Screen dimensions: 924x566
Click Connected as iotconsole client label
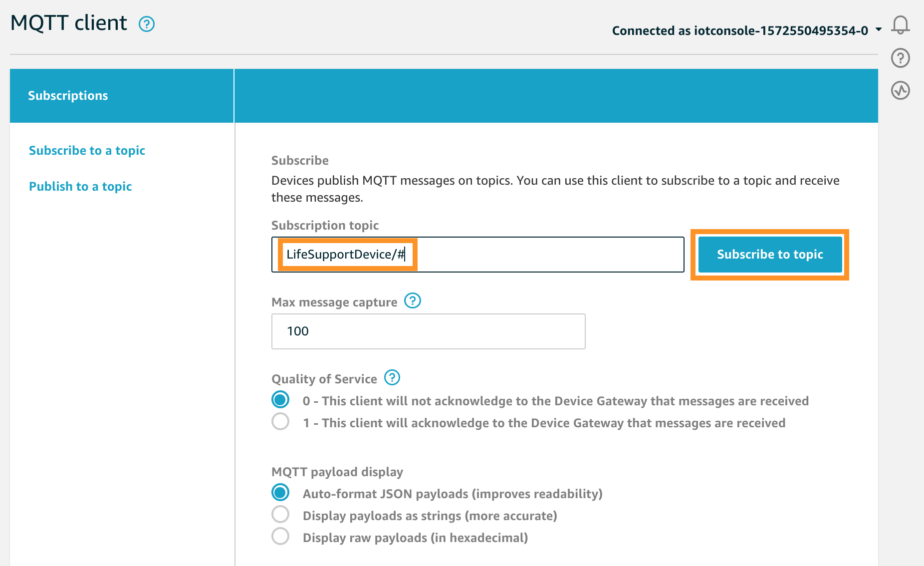tap(740, 30)
